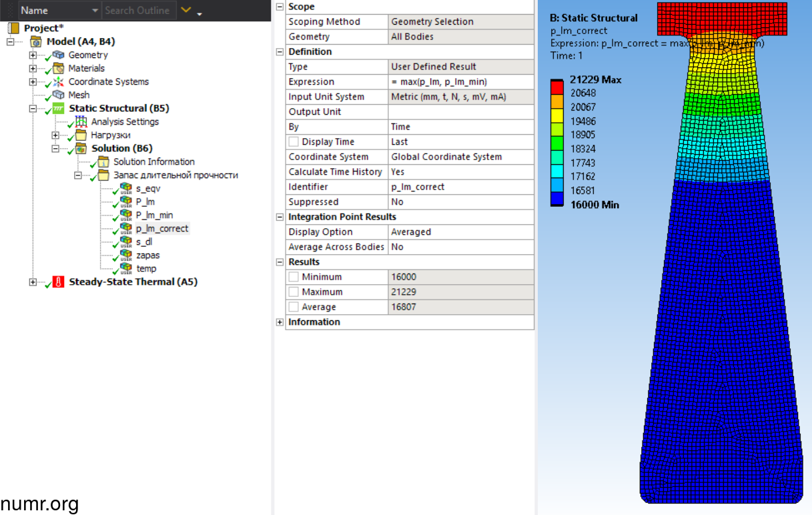Toggle the Display Time checkbox
This screenshot has width=812, height=515.
click(x=294, y=142)
